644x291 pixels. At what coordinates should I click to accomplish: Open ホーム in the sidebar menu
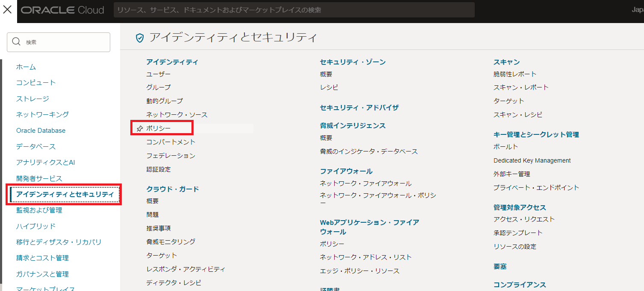coord(26,67)
